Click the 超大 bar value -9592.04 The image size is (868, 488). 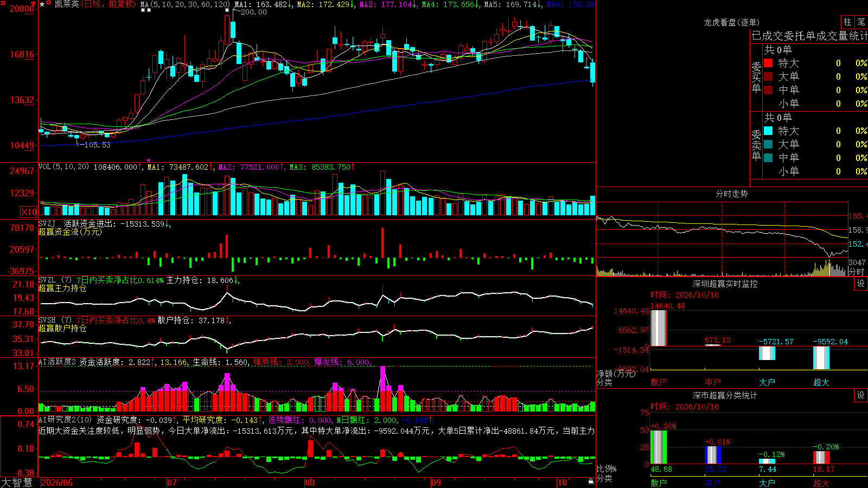click(830, 342)
